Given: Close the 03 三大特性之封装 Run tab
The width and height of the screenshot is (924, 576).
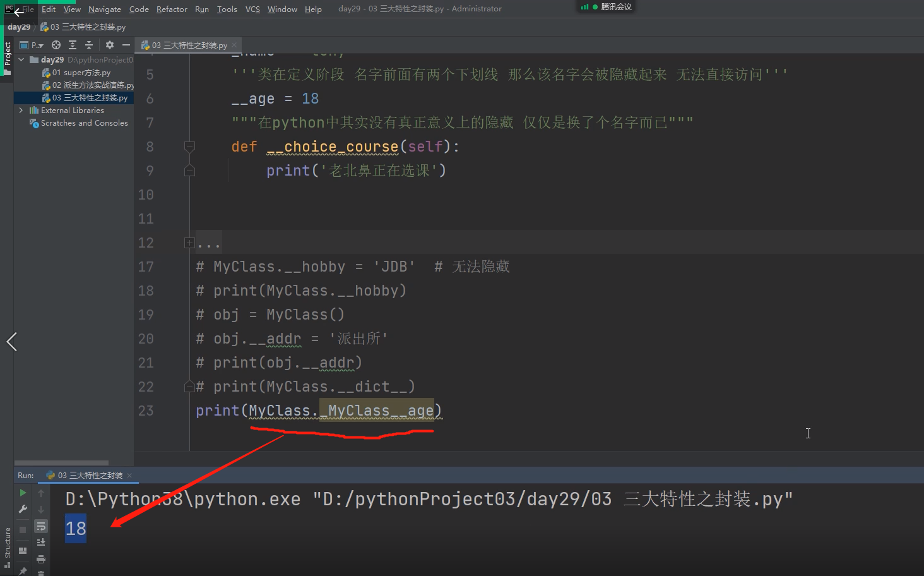Looking at the screenshot, I should pos(129,476).
